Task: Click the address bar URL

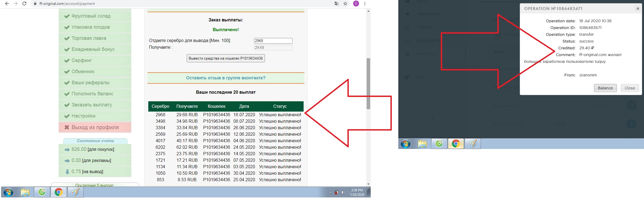Action: pos(67,4)
